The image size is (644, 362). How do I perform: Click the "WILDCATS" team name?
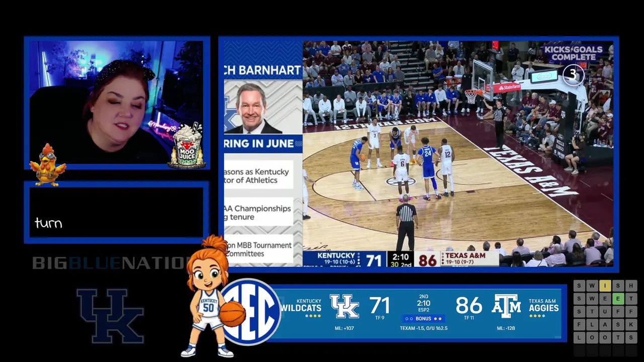[x=301, y=308]
